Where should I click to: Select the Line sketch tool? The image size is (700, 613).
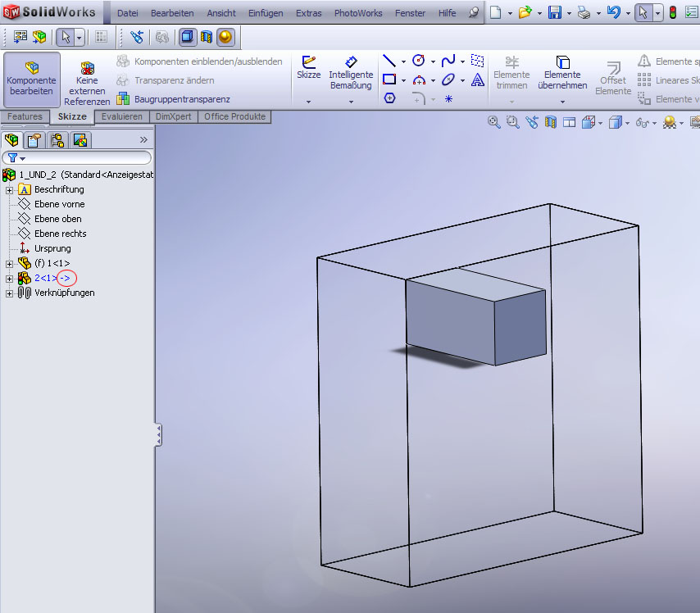pyautogui.click(x=389, y=61)
